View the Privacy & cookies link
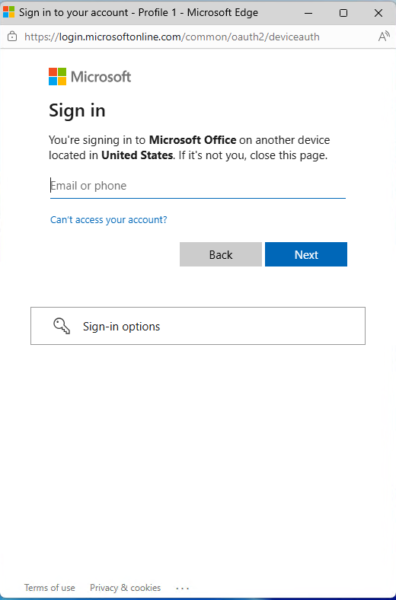 coord(125,587)
